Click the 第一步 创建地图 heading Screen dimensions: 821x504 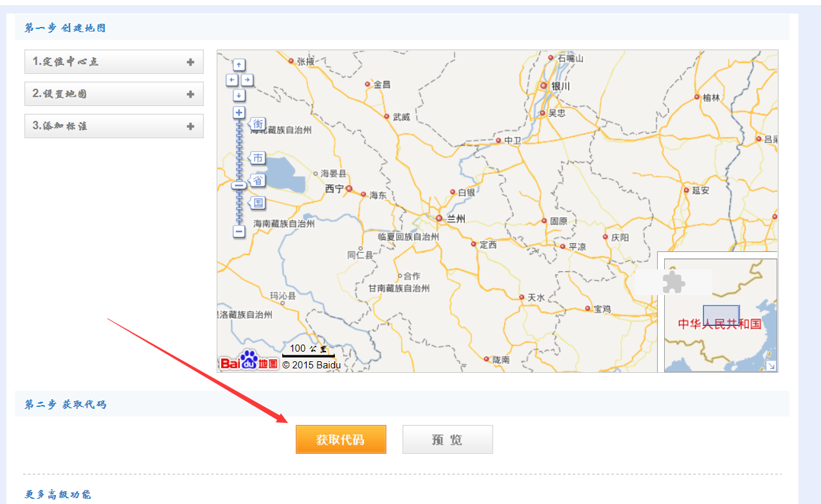65,28
